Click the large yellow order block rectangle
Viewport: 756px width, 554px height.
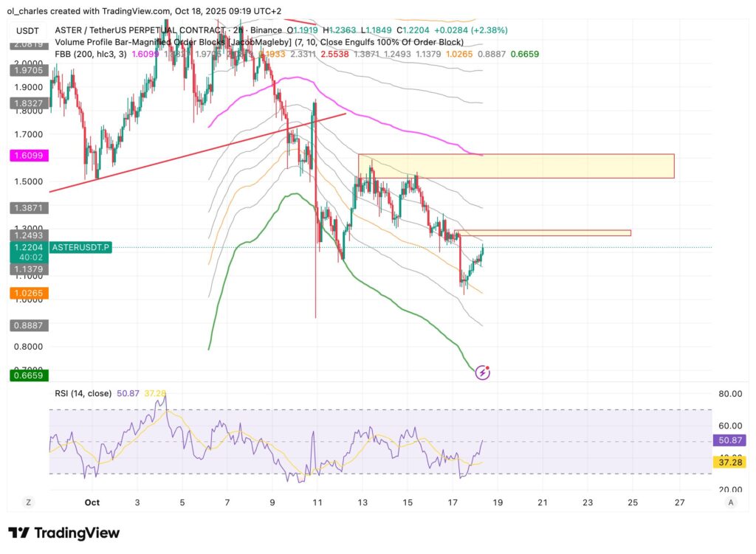(x=515, y=166)
